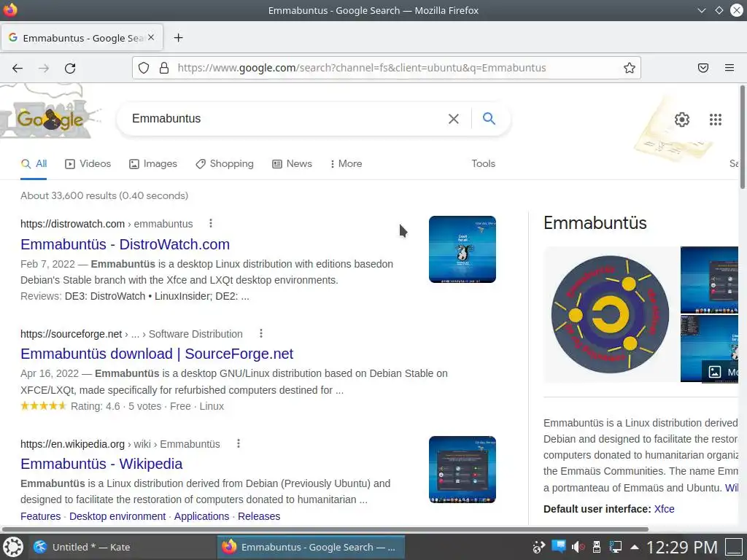This screenshot has width=747, height=560.
Task: Open options for the en.wikipedia.org result
Action: click(239, 444)
